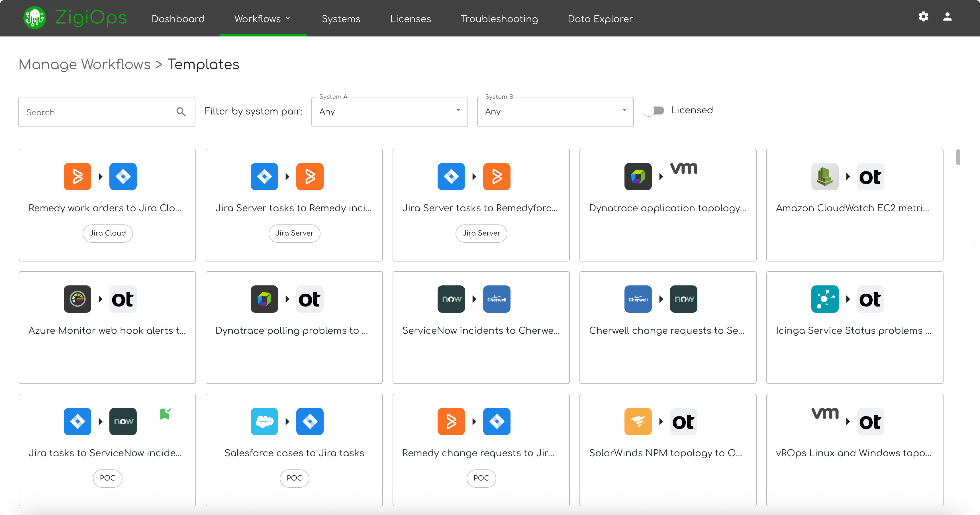Click the vertical scrollbar thumb
The height and width of the screenshot is (515, 980).
point(957,158)
